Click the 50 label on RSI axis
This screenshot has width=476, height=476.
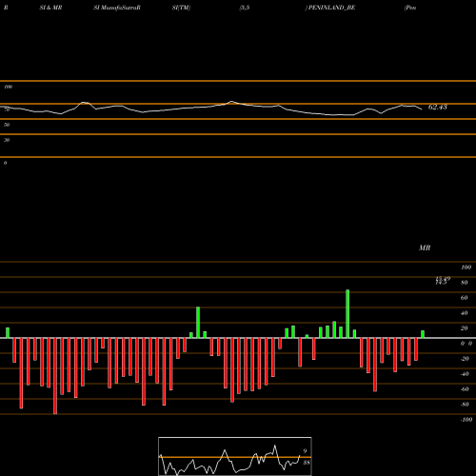coord(7,125)
